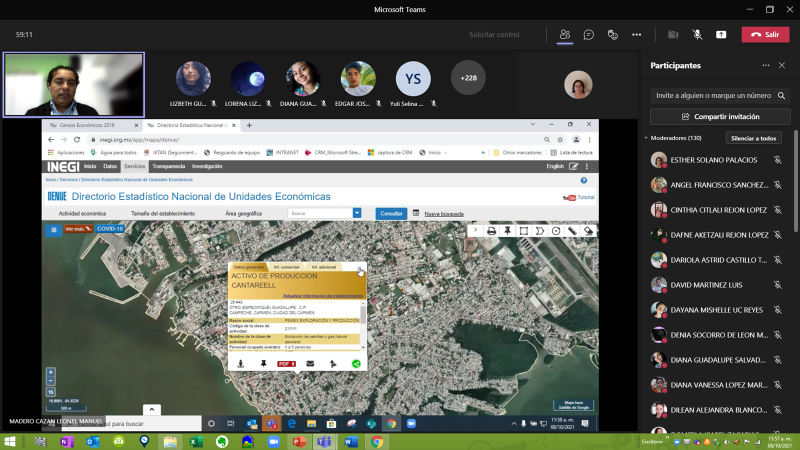Screen dimensions: 800x450
Task: Open INEGI Investigación menu
Action: [x=207, y=166]
